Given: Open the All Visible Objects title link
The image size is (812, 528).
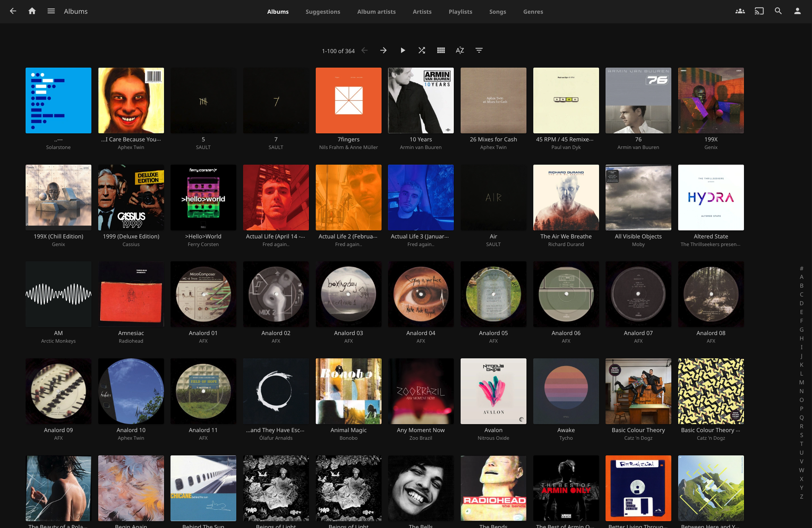Looking at the screenshot, I should [638, 236].
